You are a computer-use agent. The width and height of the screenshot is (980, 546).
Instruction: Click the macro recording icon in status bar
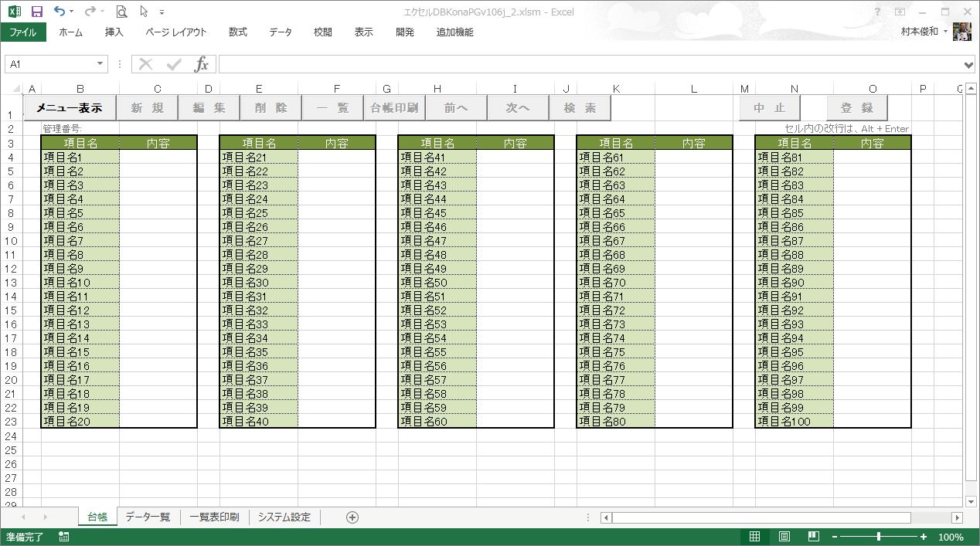(63, 537)
